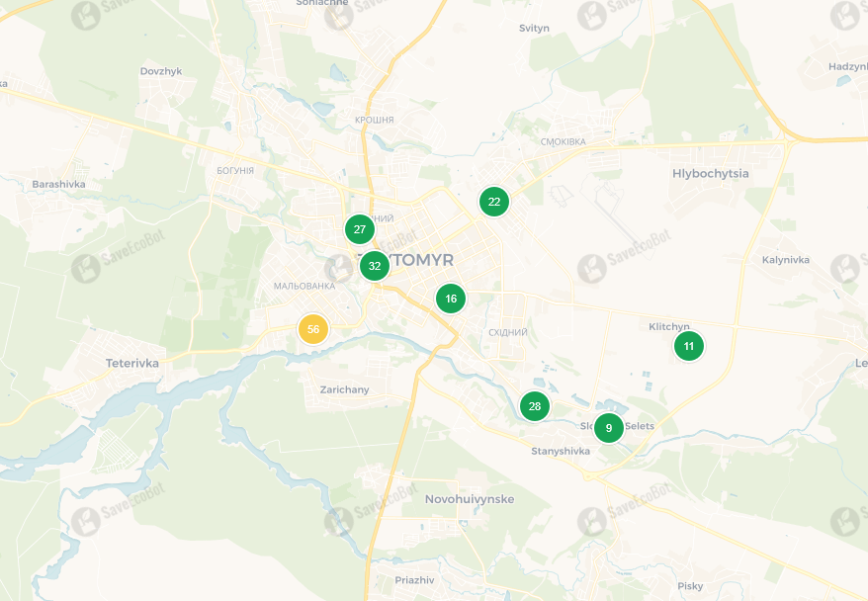868x601 pixels.
Task: Click the Teterivka village label
Action: pyautogui.click(x=132, y=363)
